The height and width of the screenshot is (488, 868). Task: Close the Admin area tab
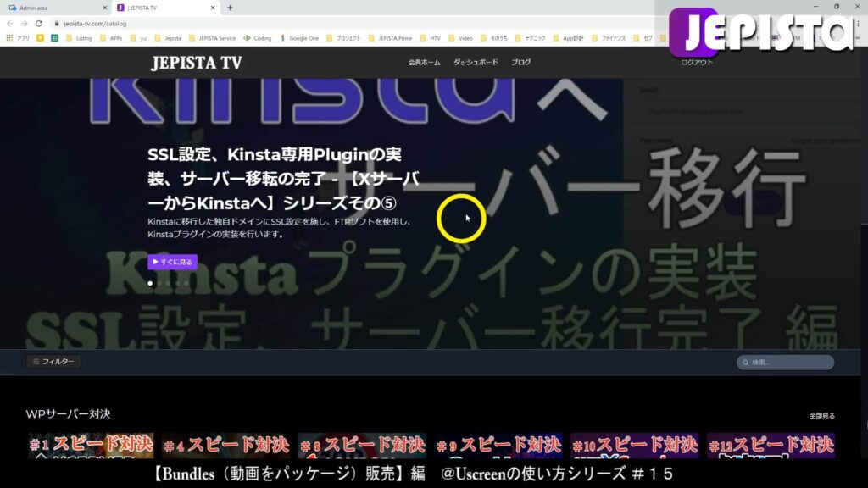(104, 8)
